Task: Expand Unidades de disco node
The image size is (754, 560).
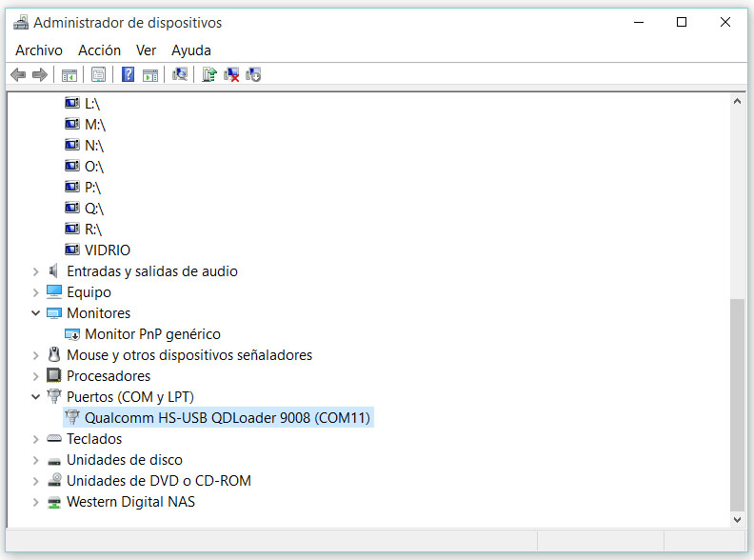Action: [36, 460]
